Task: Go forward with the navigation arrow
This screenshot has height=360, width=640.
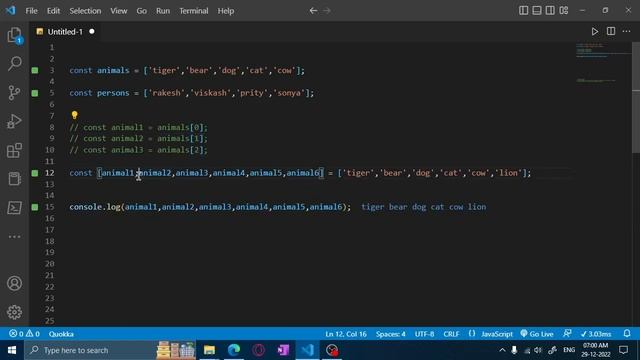Action: click(327, 11)
